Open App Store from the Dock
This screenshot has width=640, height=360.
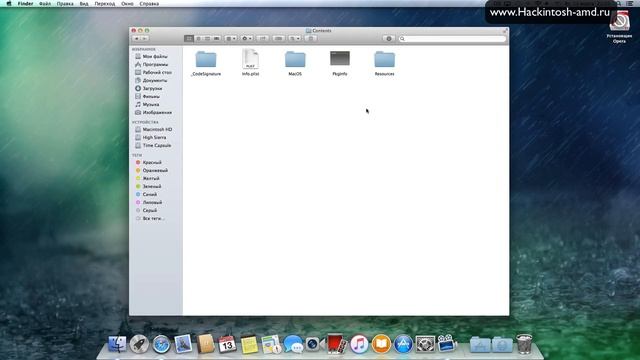[x=403, y=344]
